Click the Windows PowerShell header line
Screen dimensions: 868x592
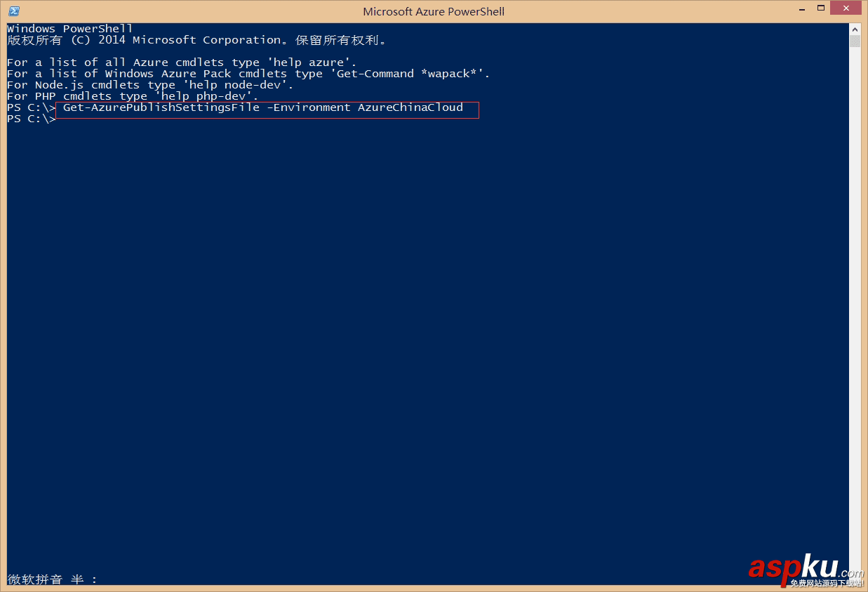coord(69,29)
